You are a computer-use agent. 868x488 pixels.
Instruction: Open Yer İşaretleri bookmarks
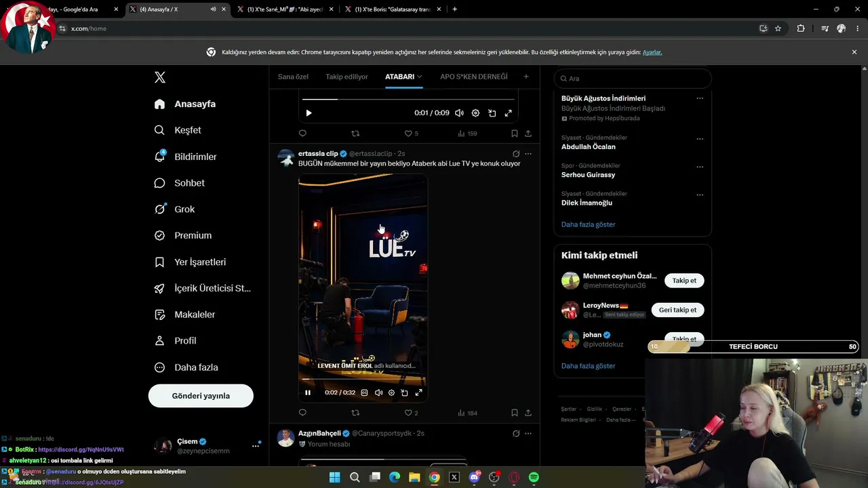coord(190,262)
